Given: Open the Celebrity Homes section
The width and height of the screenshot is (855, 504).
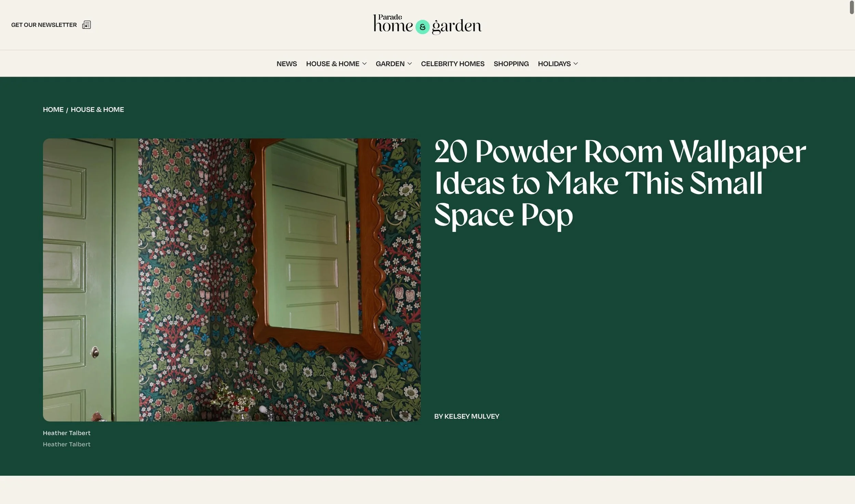Looking at the screenshot, I should click(452, 64).
